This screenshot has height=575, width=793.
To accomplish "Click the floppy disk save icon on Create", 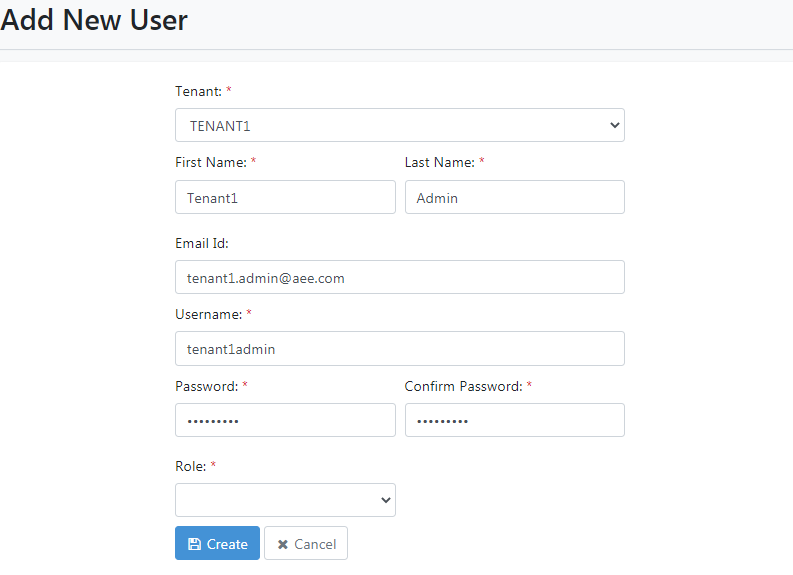I will pos(194,544).
